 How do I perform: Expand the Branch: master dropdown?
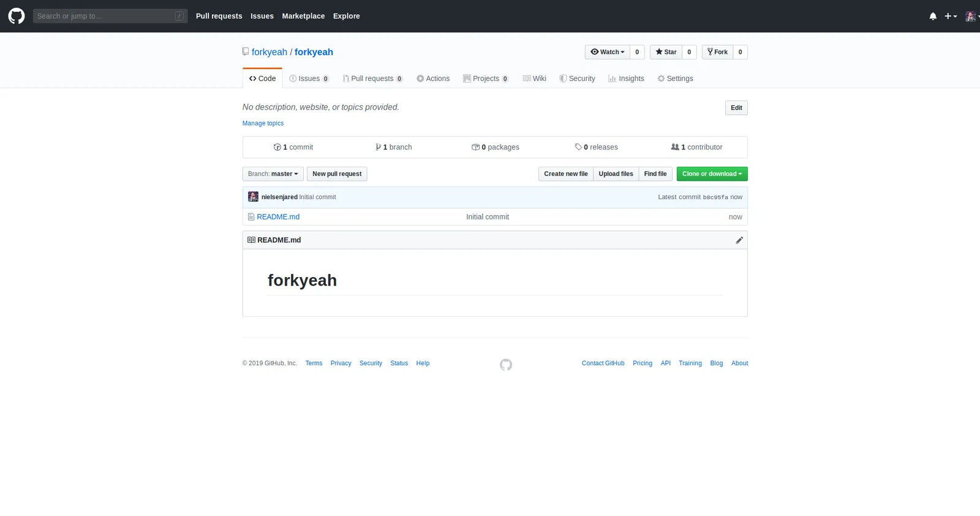coord(273,174)
